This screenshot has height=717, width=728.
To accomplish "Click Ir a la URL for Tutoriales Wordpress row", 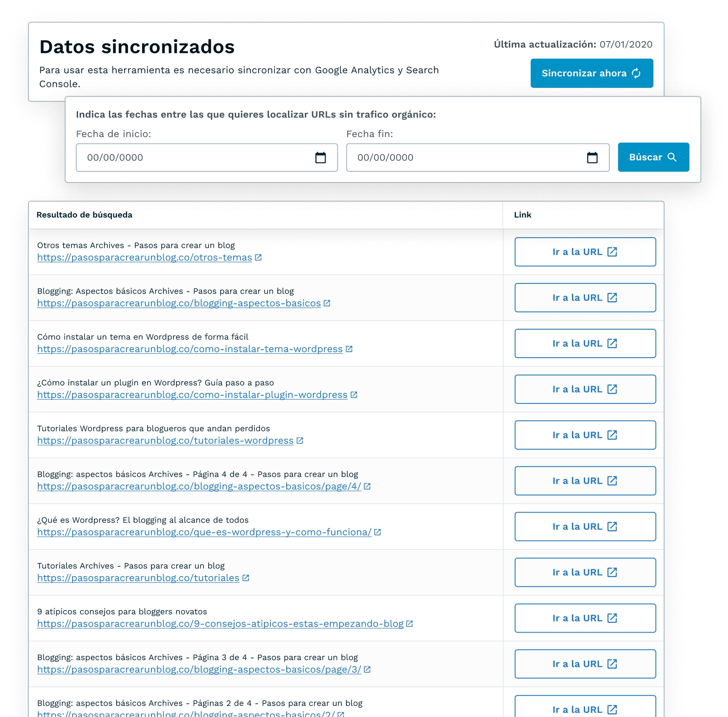I will [x=585, y=435].
